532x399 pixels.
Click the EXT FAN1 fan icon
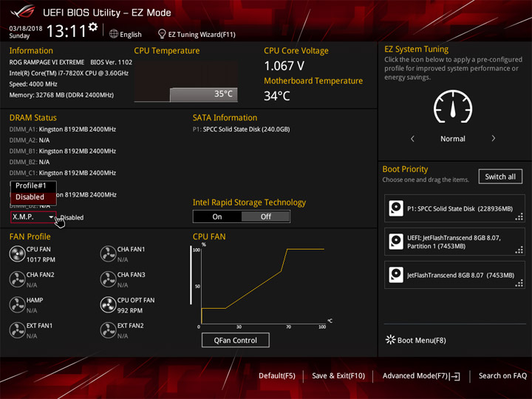[x=17, y=330]
